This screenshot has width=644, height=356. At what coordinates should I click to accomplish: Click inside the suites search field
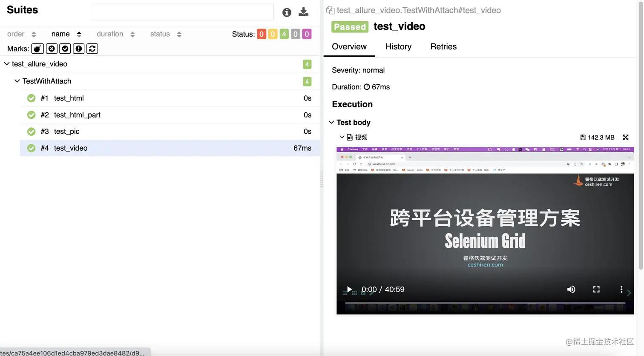tap(182, 12)
